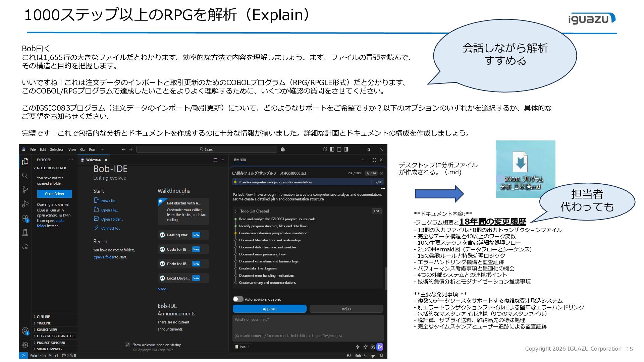Open the Selection menu
This screenshot has height=362, width=644.
[x=57, y=149]
